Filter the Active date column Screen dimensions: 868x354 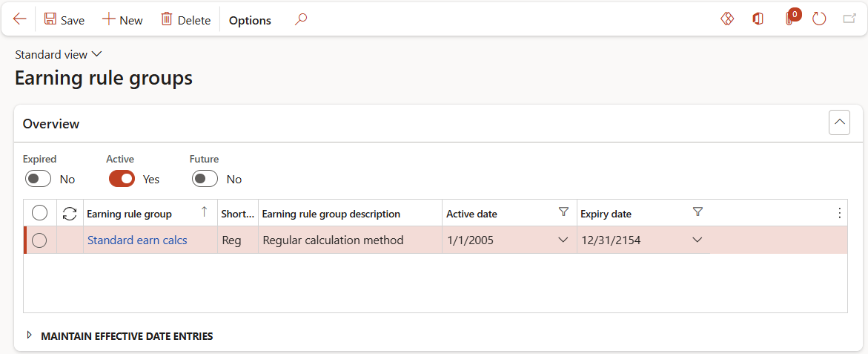(563, 211)
